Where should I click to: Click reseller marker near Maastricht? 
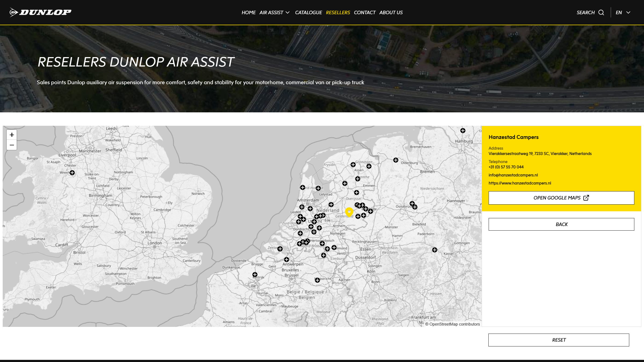point(317,280)
